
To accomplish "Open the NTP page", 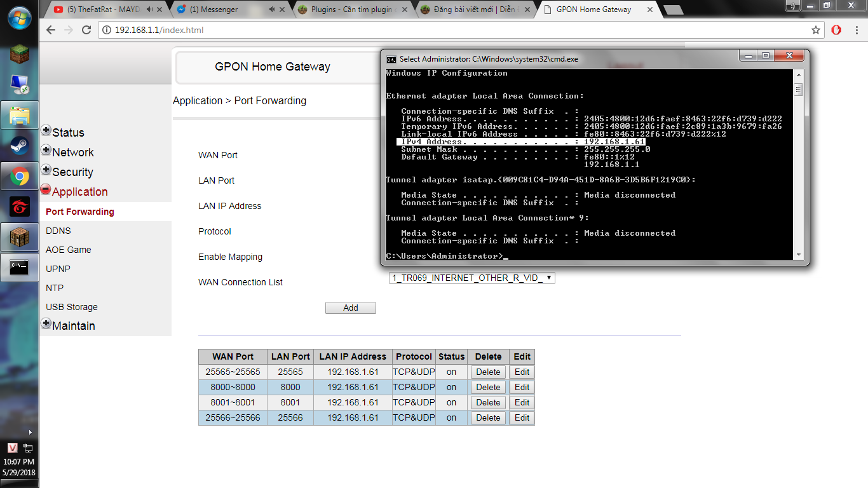I will 55,288.
